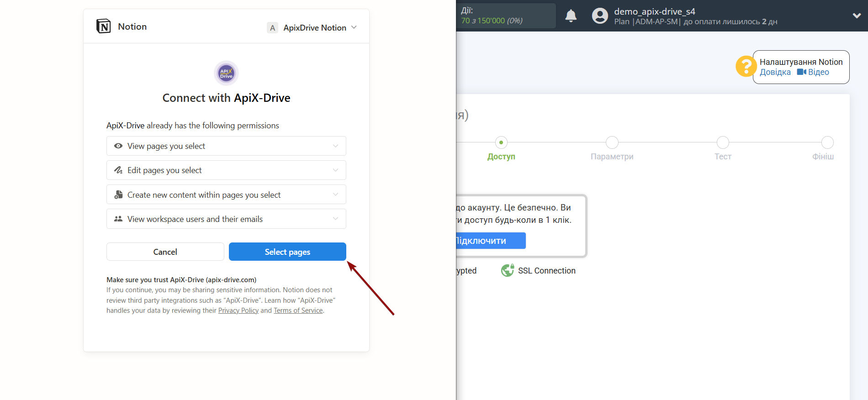
Task: Expand Create new content within pages permission
Action: coord(226,195)
